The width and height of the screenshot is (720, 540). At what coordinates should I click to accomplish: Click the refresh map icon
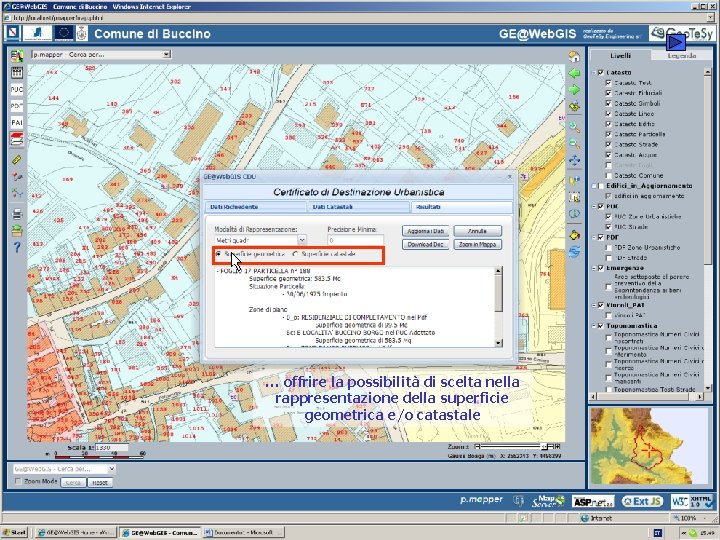click(x=574, y=214)
